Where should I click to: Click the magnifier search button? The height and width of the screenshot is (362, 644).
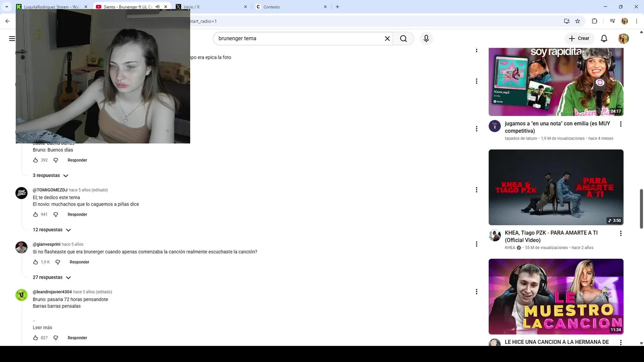click(x=404, y=38)
